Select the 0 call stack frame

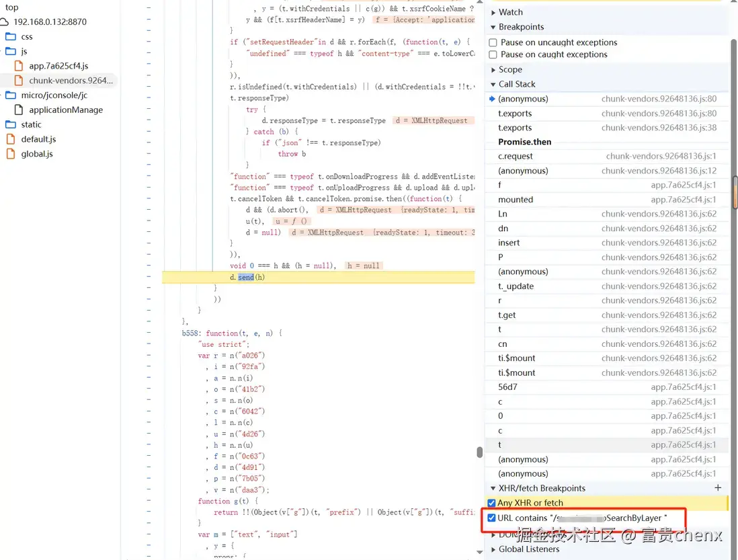point(607,416)
